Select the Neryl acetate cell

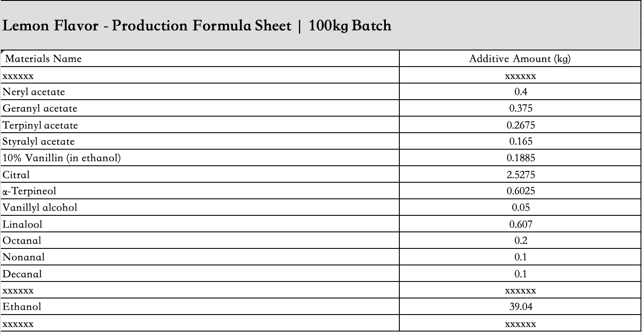pyautogui.click(x=200, y=92)
